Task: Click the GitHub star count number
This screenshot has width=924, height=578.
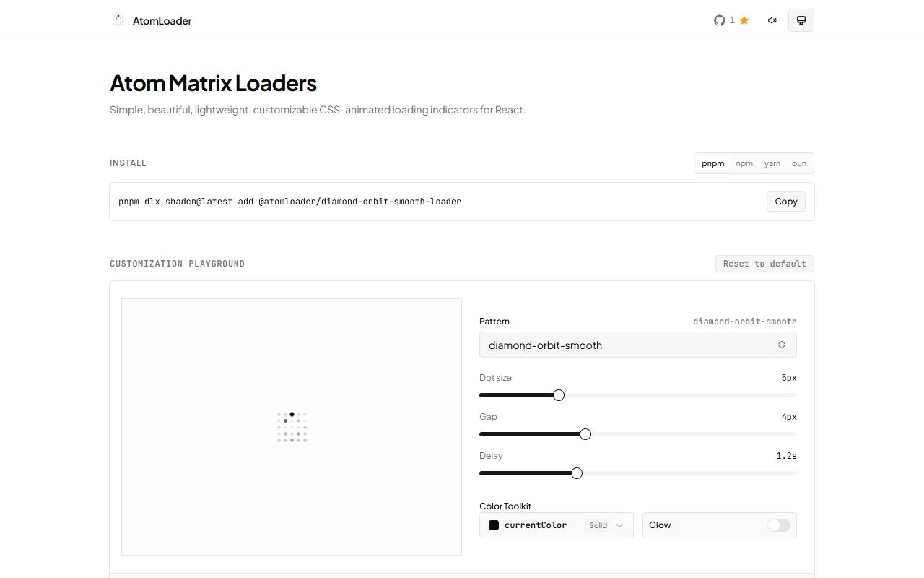Action: 732,20
